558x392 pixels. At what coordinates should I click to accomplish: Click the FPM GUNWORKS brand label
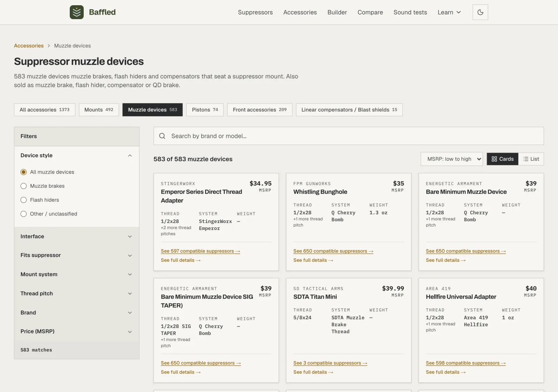click(312, 184)
